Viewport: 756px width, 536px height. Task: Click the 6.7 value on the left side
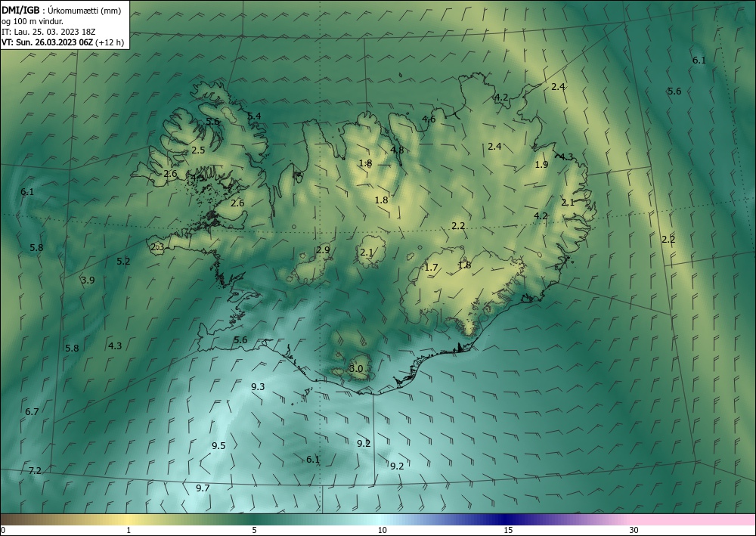click(32, 412)
